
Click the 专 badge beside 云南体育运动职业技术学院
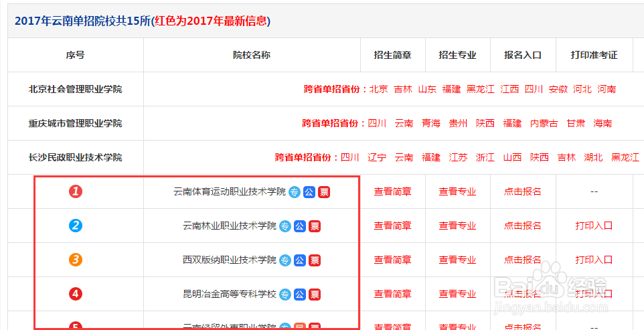[295, 191]
